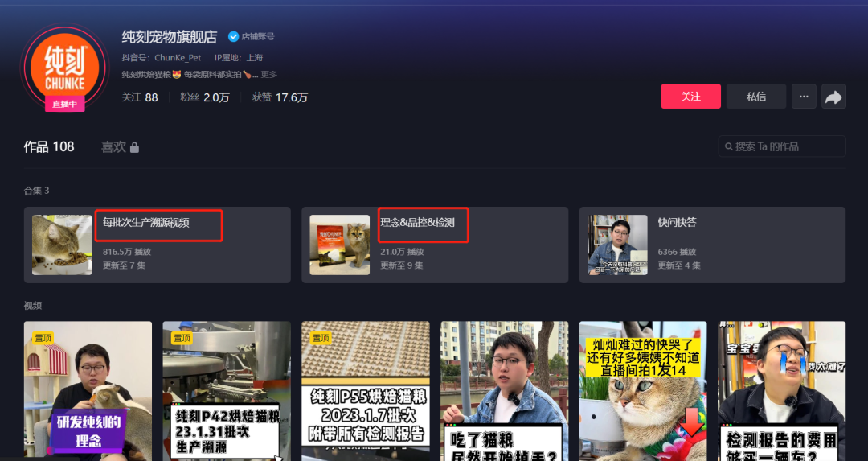Open the 纯刻P42烘焙猫粮 23.1.31批次 video

[227, 391]
